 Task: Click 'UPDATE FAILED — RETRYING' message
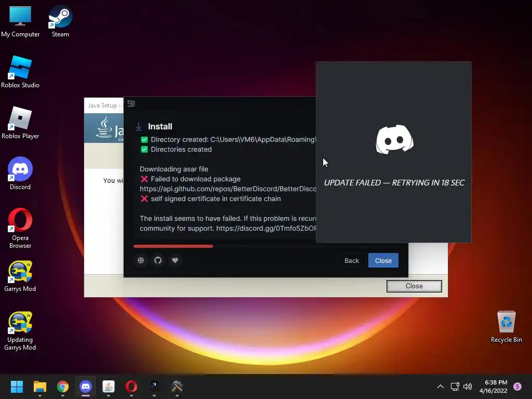[x=394, y=182]
